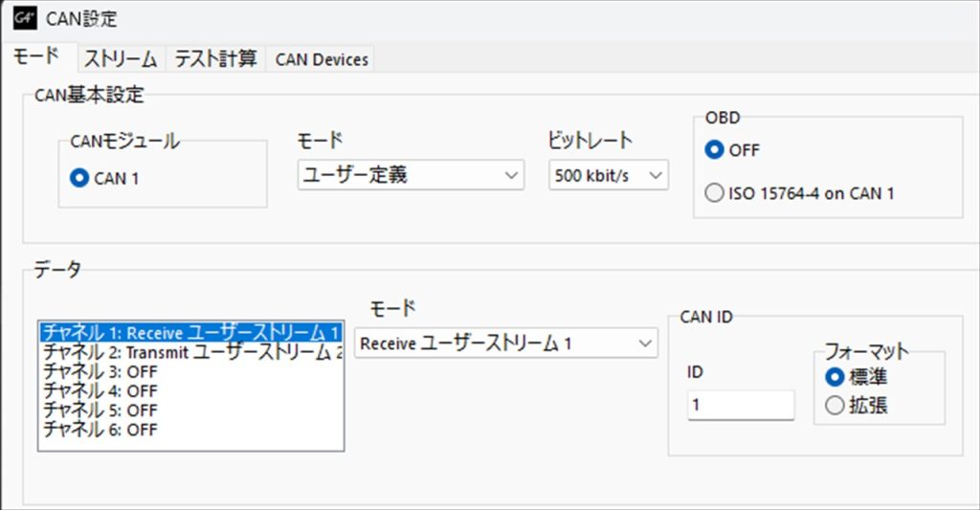Image resolution: width=980 pixels, height=510 pixels.
Task: Select the モード tab
Action: tap(36, 56)
